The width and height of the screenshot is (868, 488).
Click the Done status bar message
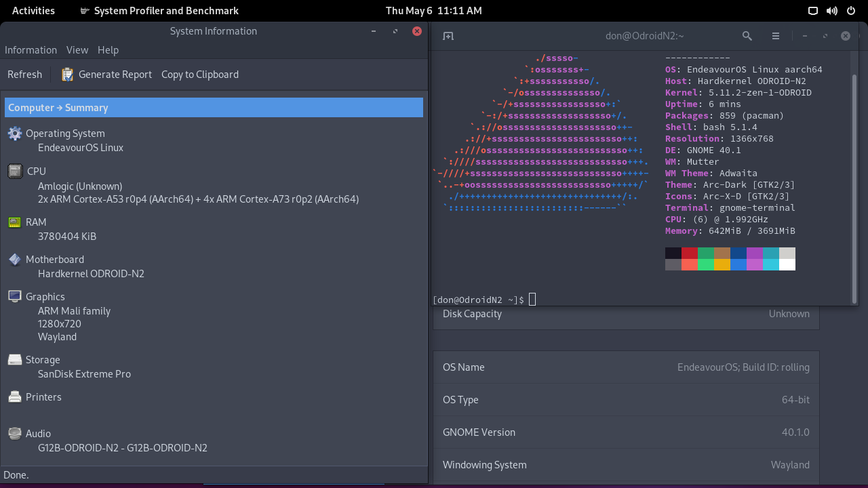16,475
